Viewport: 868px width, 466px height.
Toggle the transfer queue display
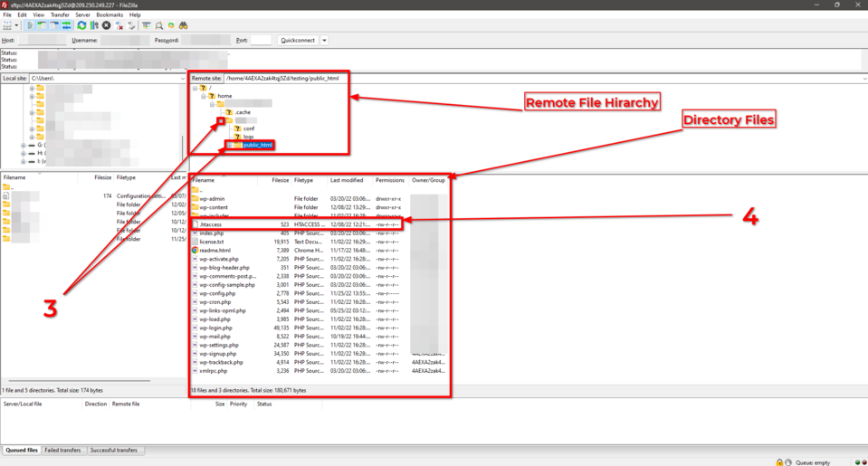[66, 25]
